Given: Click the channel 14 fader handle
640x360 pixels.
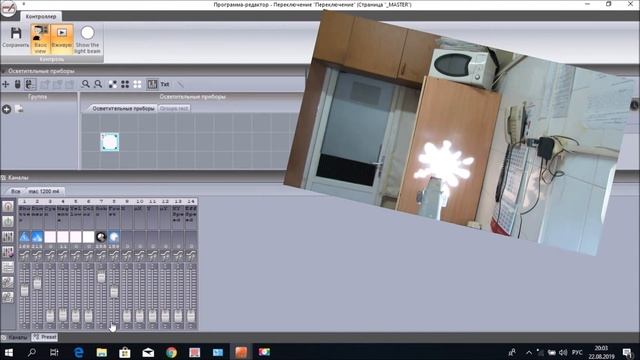Looking at the screenshot, I should (x=191, y=316).
